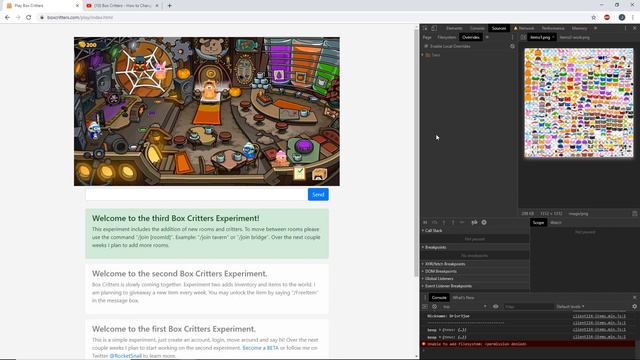Viewport: 640px width, 360px height.
Task: Open the drawer options menu icon
Action: (x=425, y=298)
